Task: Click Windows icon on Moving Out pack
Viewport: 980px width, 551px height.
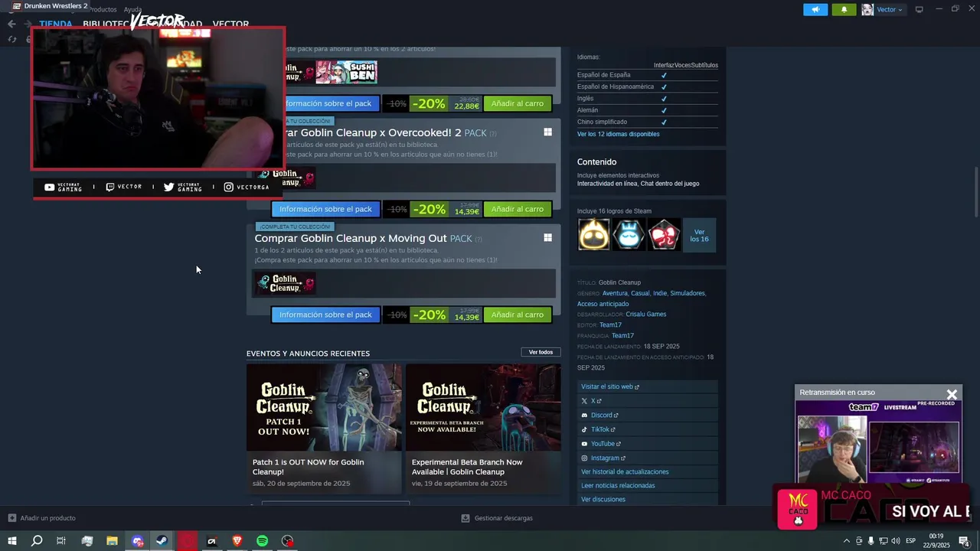Action: pyautogui.click(x=547, y=238)
